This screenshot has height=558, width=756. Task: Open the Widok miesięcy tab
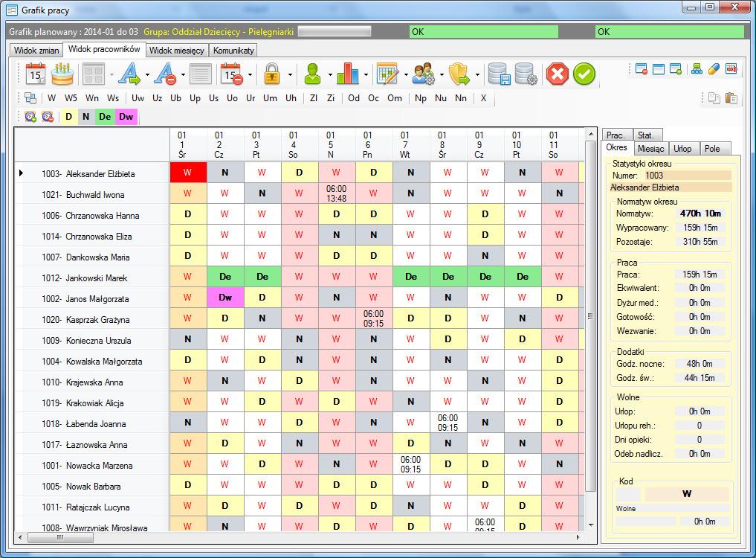176,50
